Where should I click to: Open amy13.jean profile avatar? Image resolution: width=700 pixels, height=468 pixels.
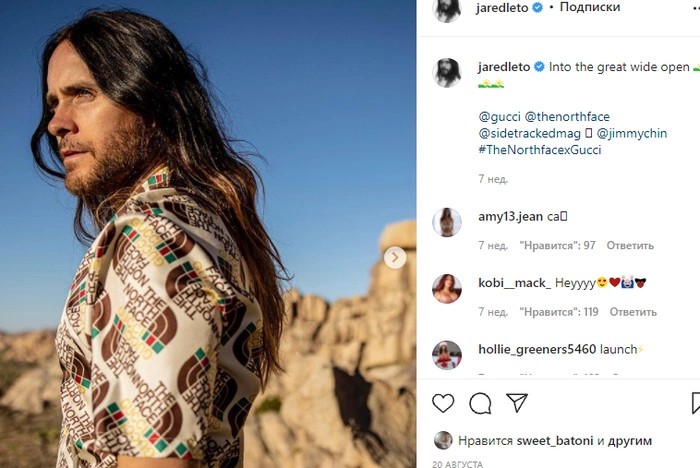click(x=446, y=222)
